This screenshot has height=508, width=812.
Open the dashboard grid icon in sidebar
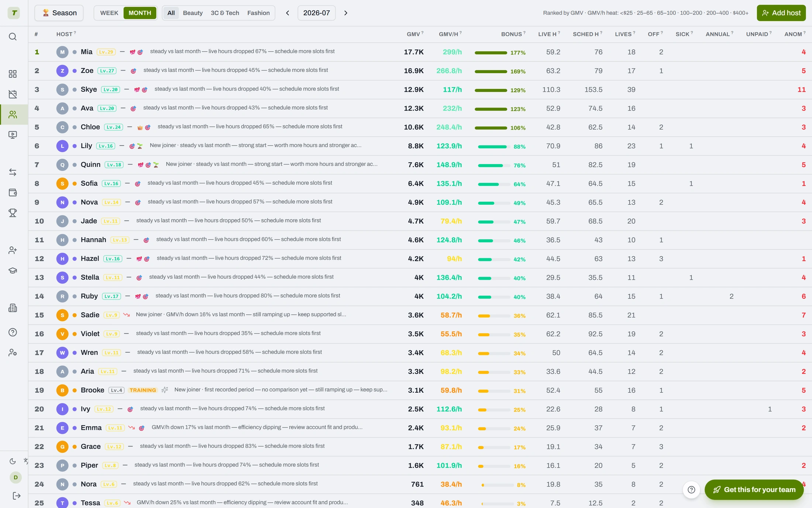point(13,74)
